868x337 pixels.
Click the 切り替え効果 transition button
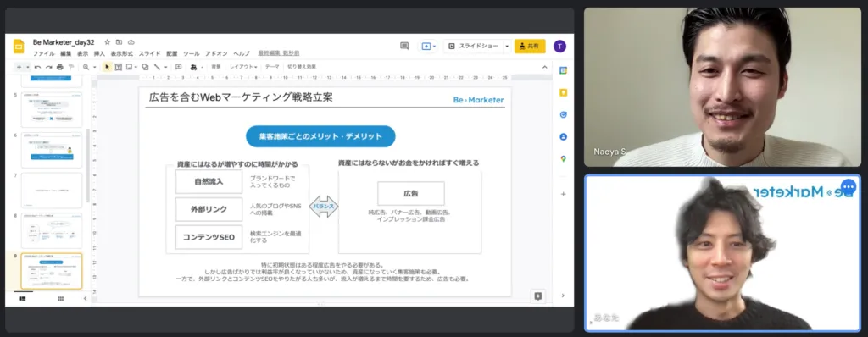coord(302,67)
